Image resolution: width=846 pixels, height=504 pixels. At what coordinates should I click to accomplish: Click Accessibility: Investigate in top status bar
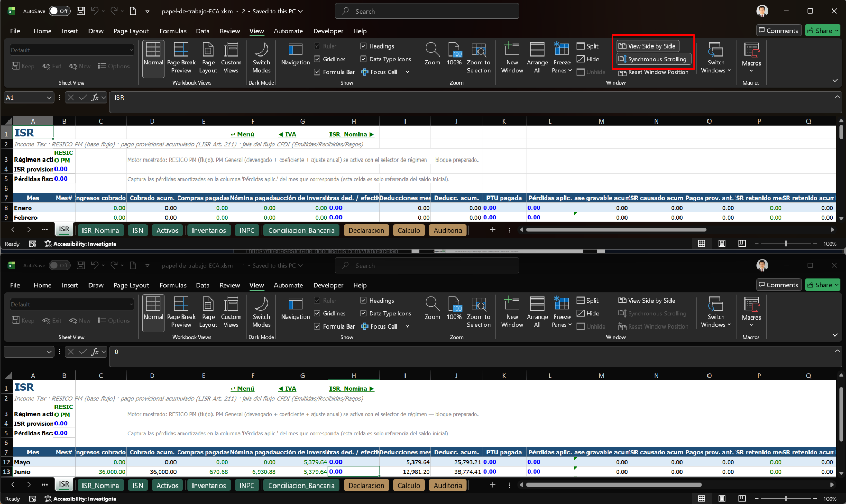pos(81,244)
